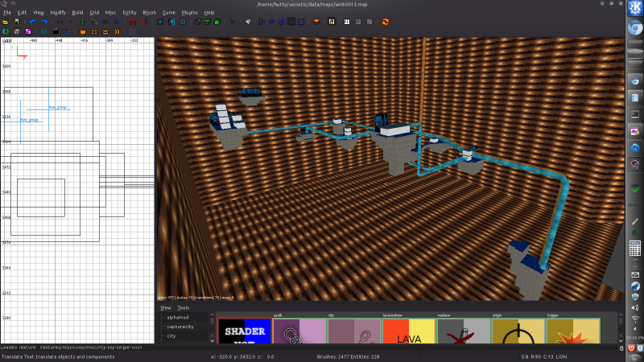
Task: Click the hollow selection toolbar icon
Action: click(x=208, y=22)
